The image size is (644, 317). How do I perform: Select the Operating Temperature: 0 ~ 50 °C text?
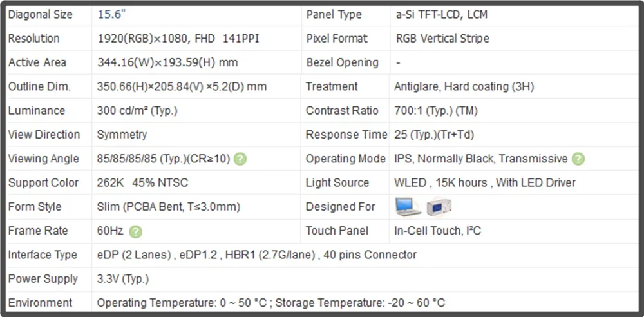click(182, 303)
